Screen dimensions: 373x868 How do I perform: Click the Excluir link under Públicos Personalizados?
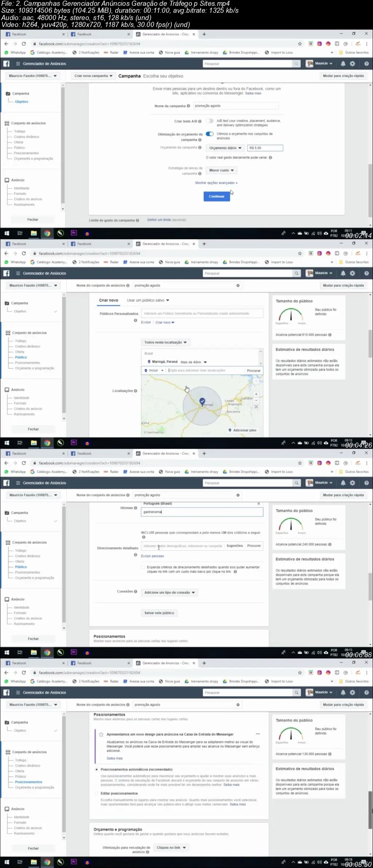146,322
